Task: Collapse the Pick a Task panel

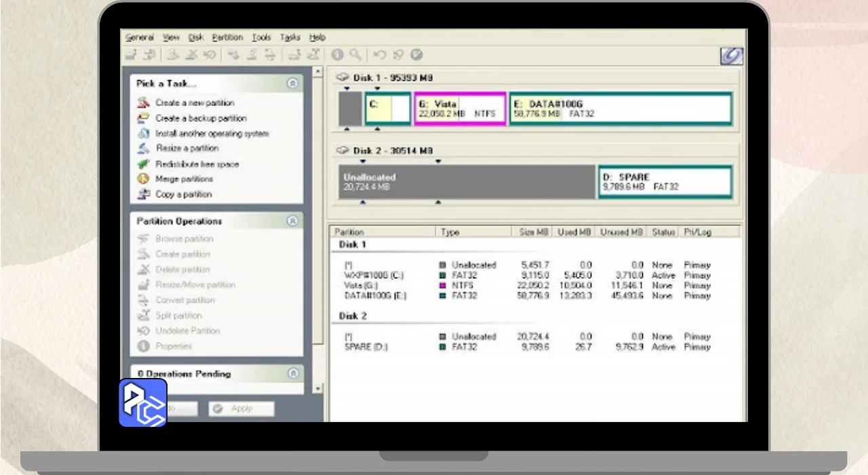Action: [292, 83]
